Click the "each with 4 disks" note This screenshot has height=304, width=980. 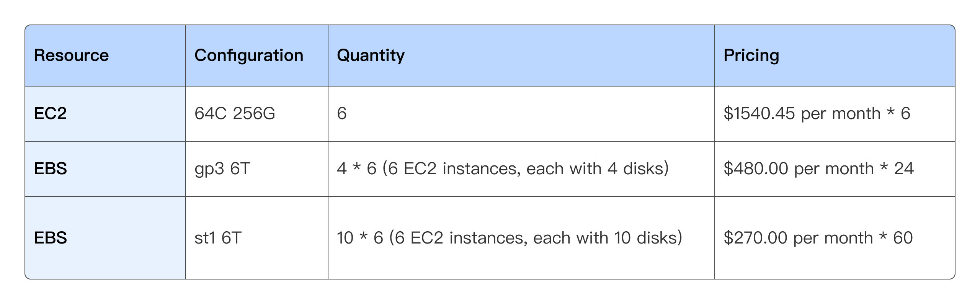[x=597, y=169]
